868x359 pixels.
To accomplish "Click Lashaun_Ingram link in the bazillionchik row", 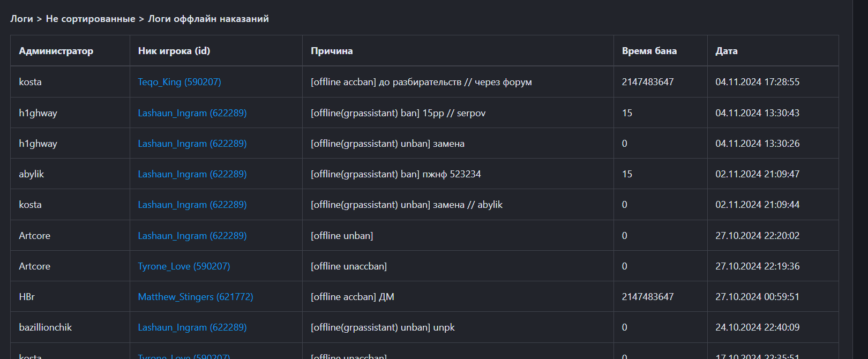I will coord(192,327).
